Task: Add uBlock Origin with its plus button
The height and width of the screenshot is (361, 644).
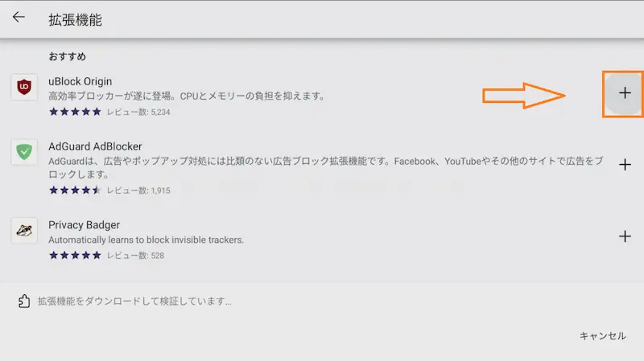Action: pyautogui.click(x=625, y=93)
